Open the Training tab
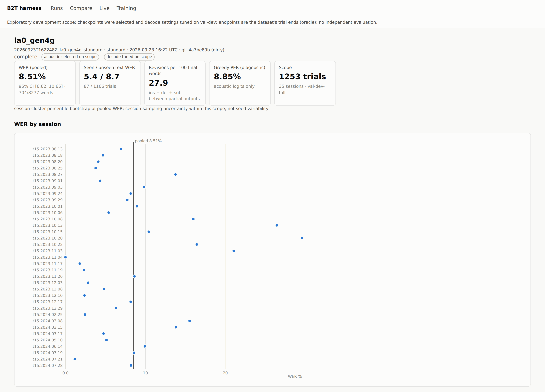Viewport: 545px width, 392px height. (126, 8)
